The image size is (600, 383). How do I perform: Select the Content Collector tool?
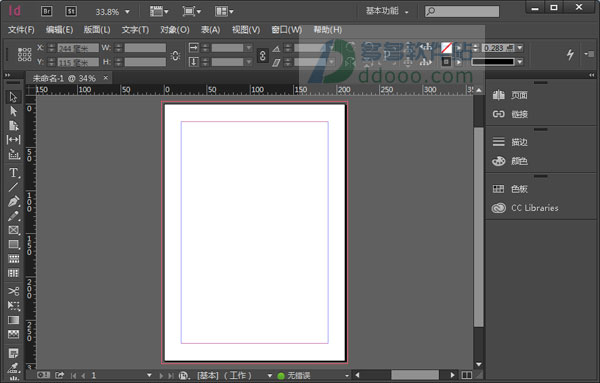(x=13, y=154)
